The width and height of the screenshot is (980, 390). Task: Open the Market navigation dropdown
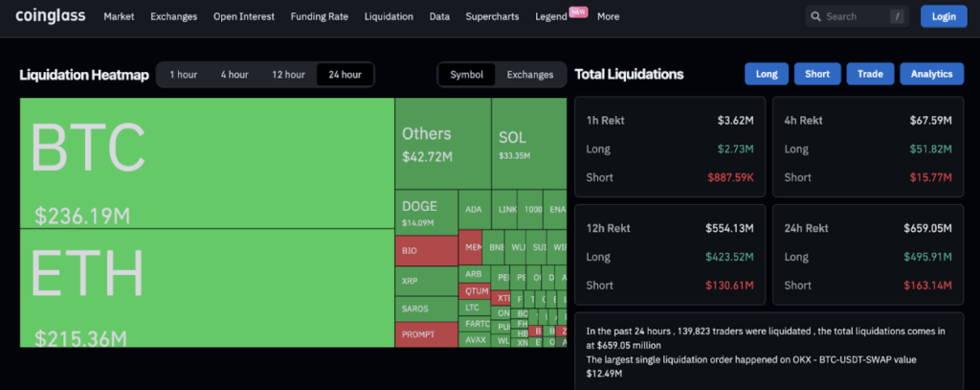119,17
